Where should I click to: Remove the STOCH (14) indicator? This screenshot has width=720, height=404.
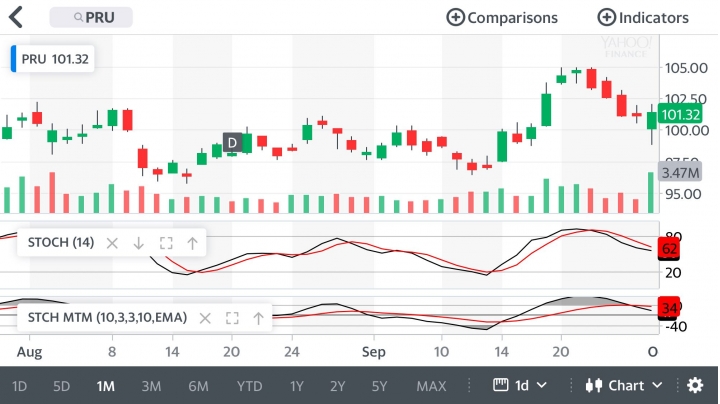[x=112, y=243]
